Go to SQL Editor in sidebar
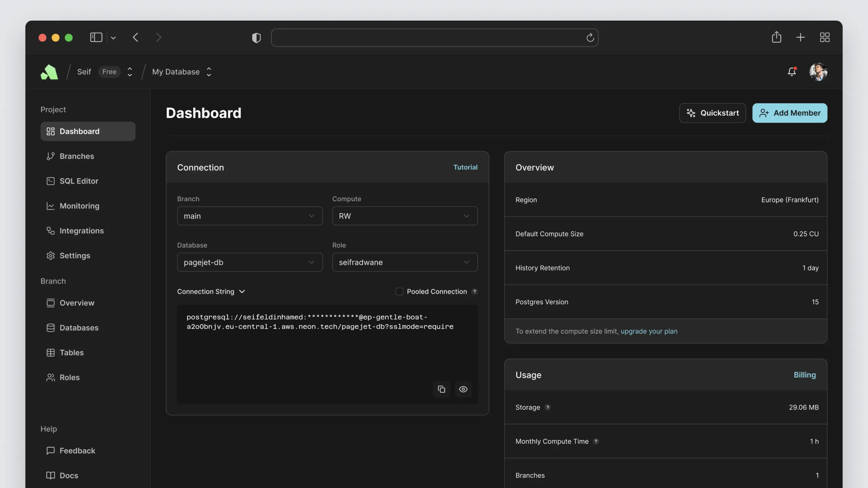The image size is (868, 488). (79, 181)
